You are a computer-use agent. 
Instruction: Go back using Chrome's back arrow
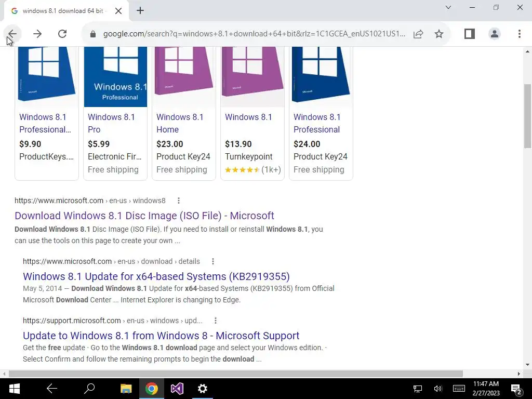pos(12,34)
